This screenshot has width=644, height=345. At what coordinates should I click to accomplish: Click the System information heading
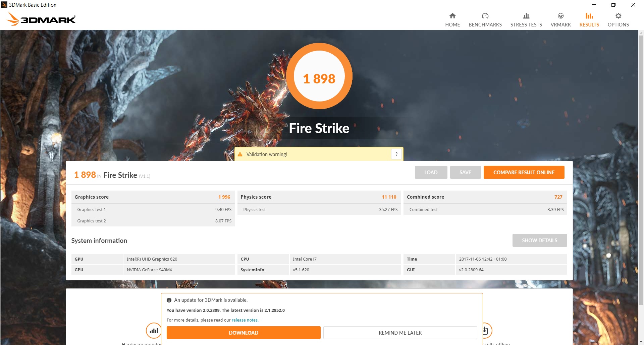99,241
